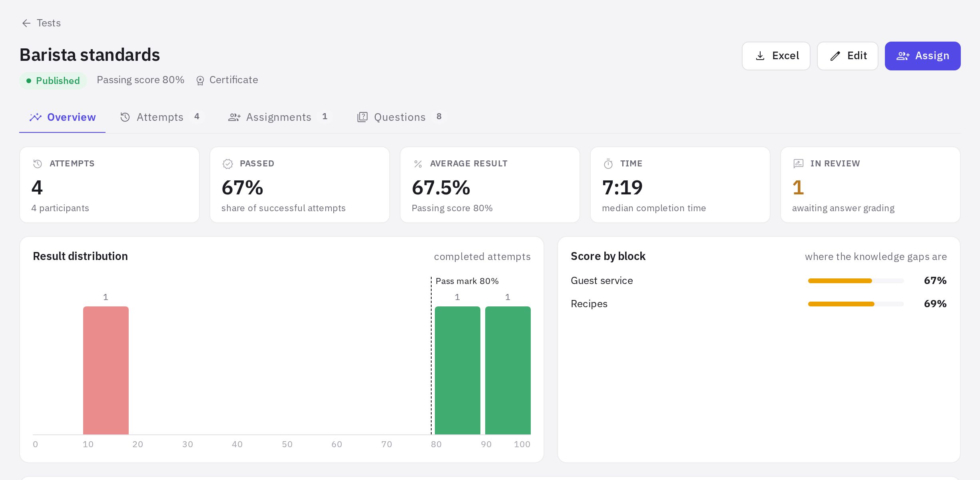Screen dimensions: 980x480
Task: Click the 67.5% average result value
Action: point(441,188)
